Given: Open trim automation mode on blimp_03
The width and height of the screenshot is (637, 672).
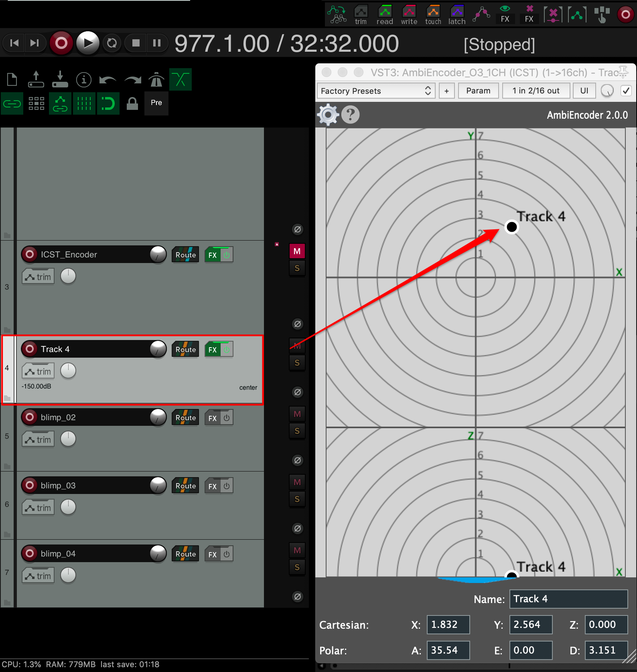Looking at the screenshot, I should click(38, 508).
